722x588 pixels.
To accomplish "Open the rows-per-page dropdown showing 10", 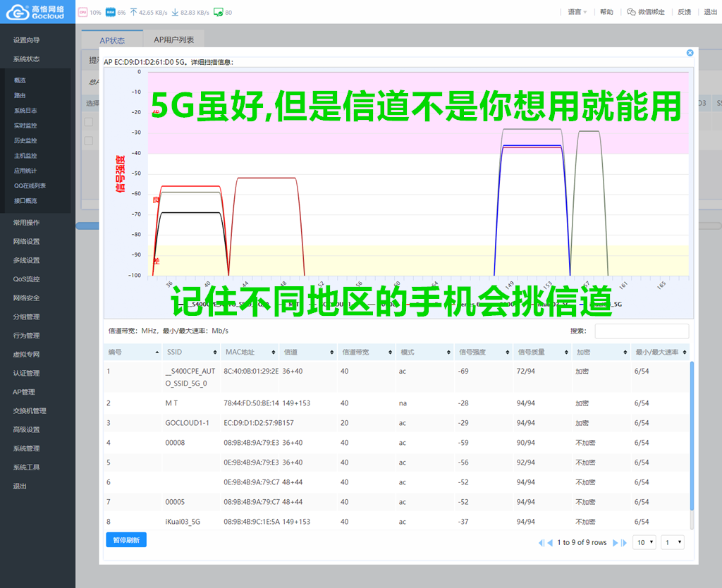I will click(645, 542).
